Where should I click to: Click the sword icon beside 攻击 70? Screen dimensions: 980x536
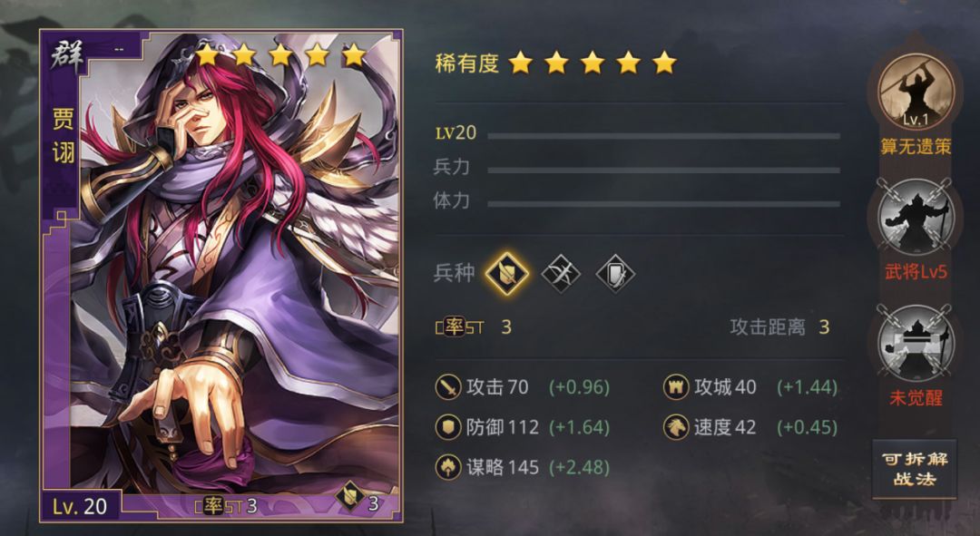[x=448, y=387]
